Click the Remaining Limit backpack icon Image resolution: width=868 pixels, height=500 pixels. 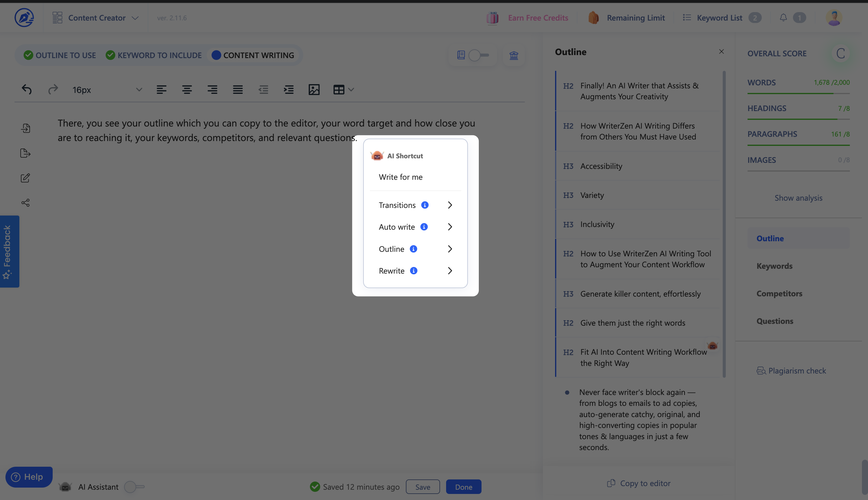point(593,18)
